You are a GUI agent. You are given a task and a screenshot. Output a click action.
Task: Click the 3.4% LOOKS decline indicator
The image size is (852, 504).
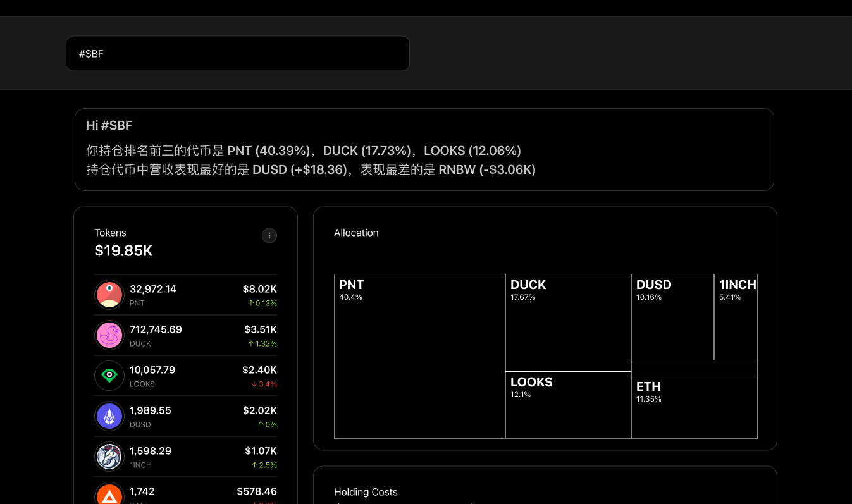pos(264,384)
